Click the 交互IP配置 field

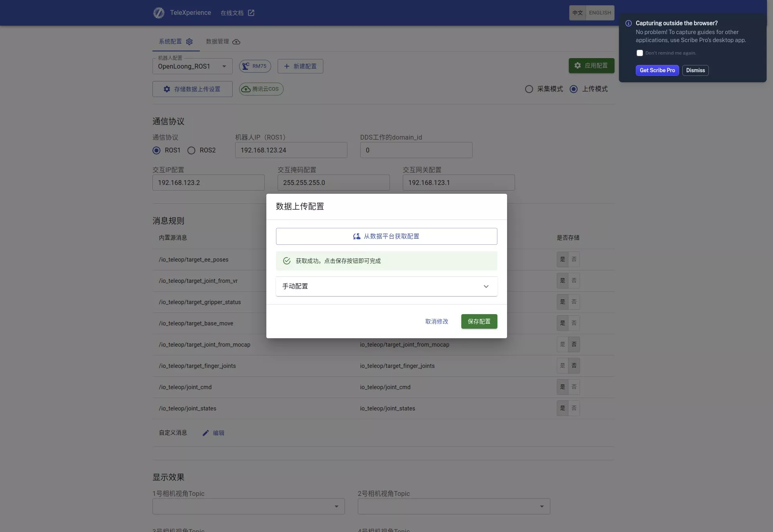pos(209,183)
